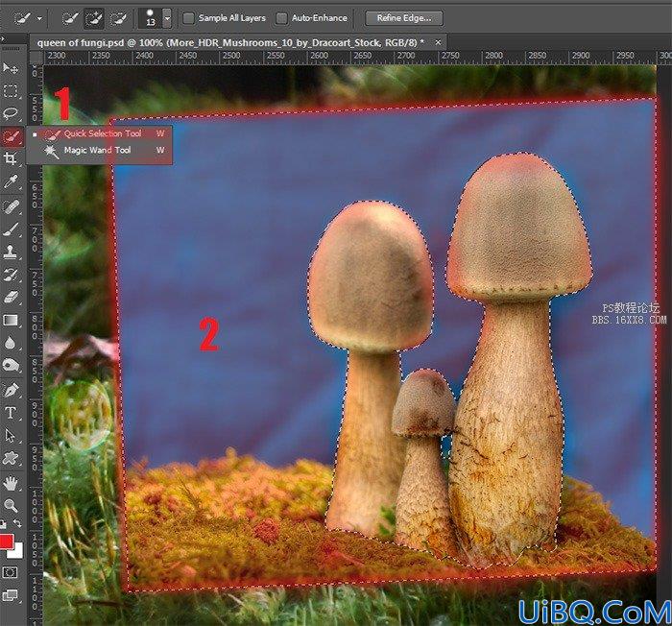Click the ruler origin corner box
Screen dimensions: 672x626
[36, 57]
